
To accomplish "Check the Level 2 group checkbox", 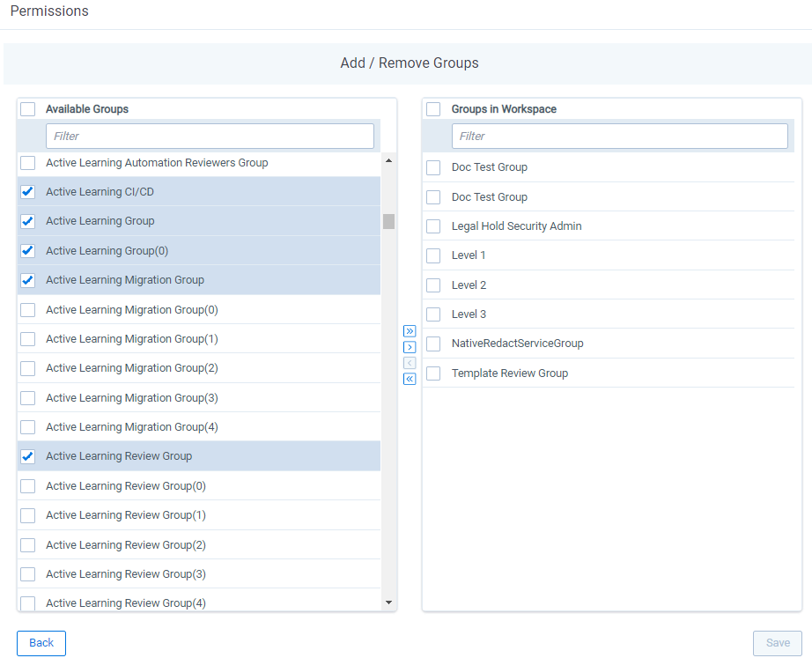I will 433,285.
